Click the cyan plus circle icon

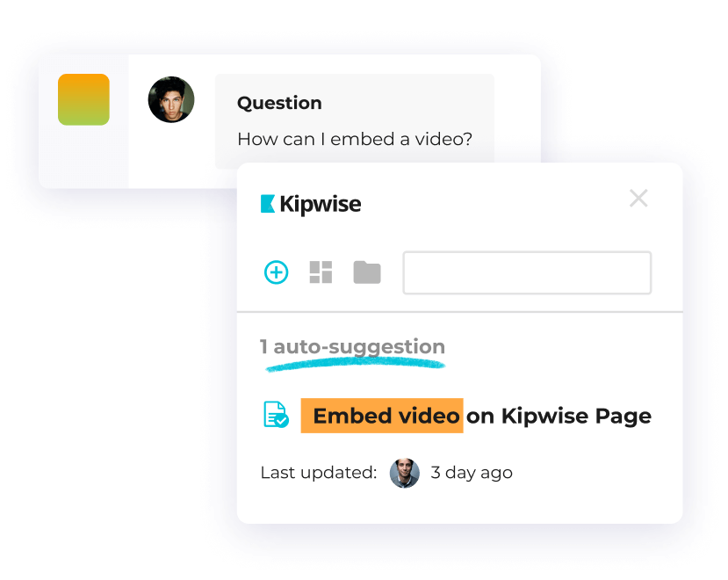click(x=277, y=272)
